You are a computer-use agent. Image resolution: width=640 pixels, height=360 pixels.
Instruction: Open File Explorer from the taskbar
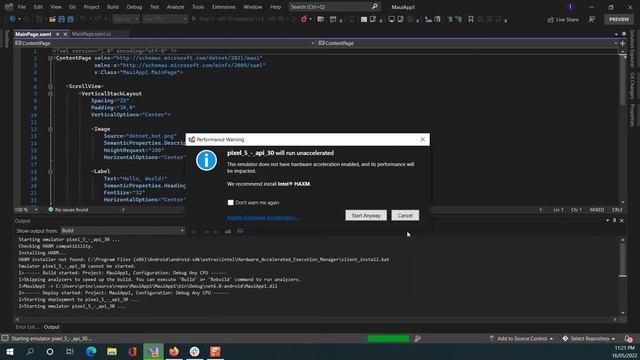coord(112,351)
